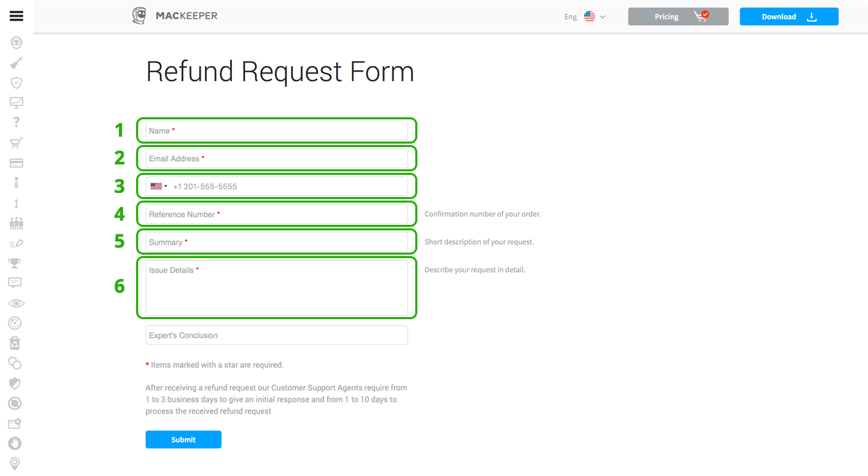Click the phone number input field
The image size is (868, 476).
[276, 186]
